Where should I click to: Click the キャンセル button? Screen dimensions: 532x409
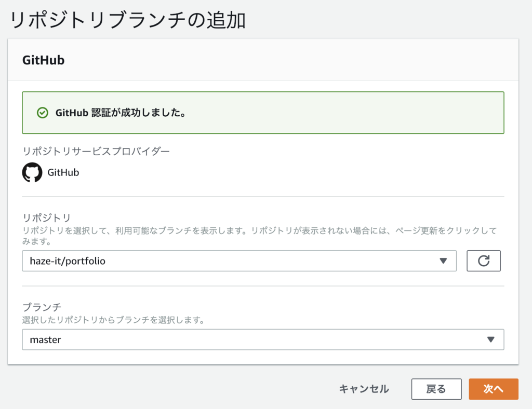[x=364, y=389]
